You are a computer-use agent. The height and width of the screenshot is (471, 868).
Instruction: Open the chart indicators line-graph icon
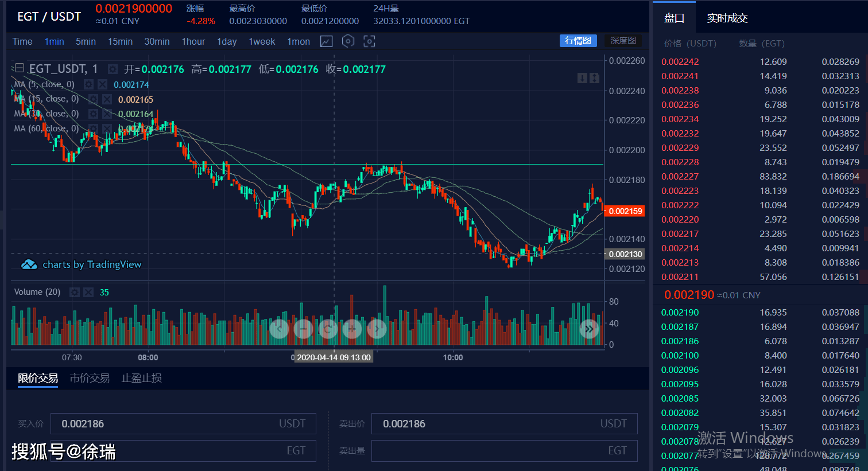[326, 41]
